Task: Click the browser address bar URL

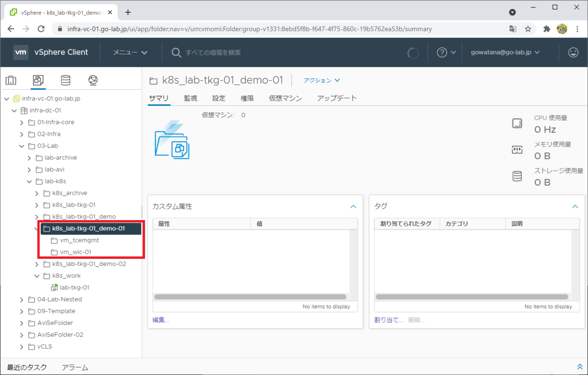Action: tap(249, 29)
